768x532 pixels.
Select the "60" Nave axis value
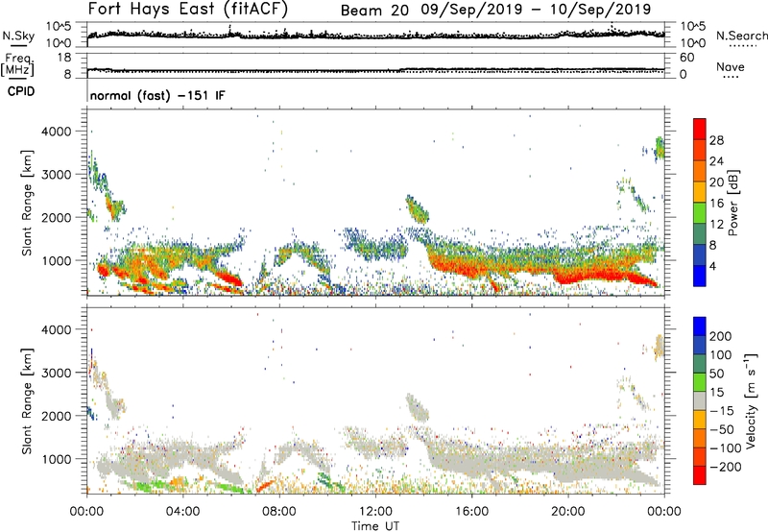coord(686,58)
